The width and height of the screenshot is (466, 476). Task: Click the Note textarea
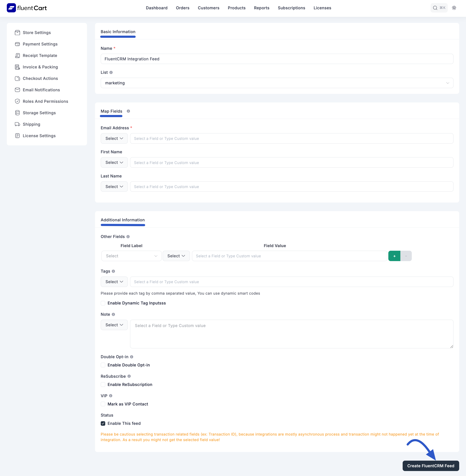292,334
